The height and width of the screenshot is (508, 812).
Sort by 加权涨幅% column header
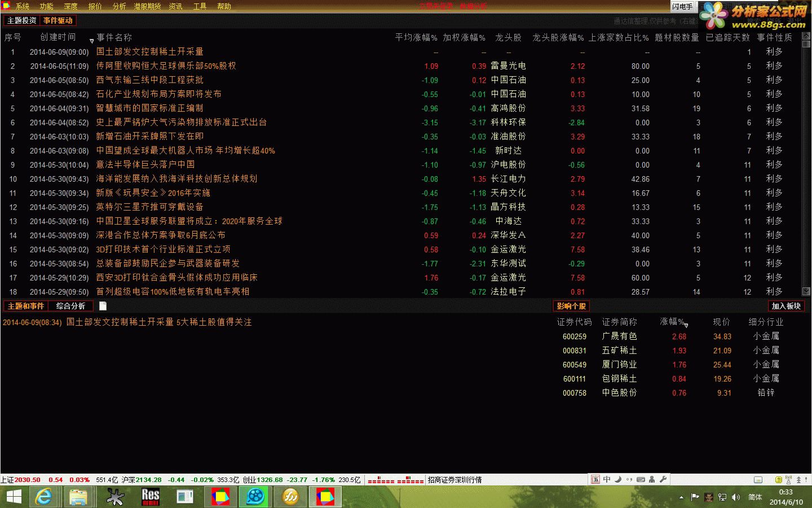point(464,37)
